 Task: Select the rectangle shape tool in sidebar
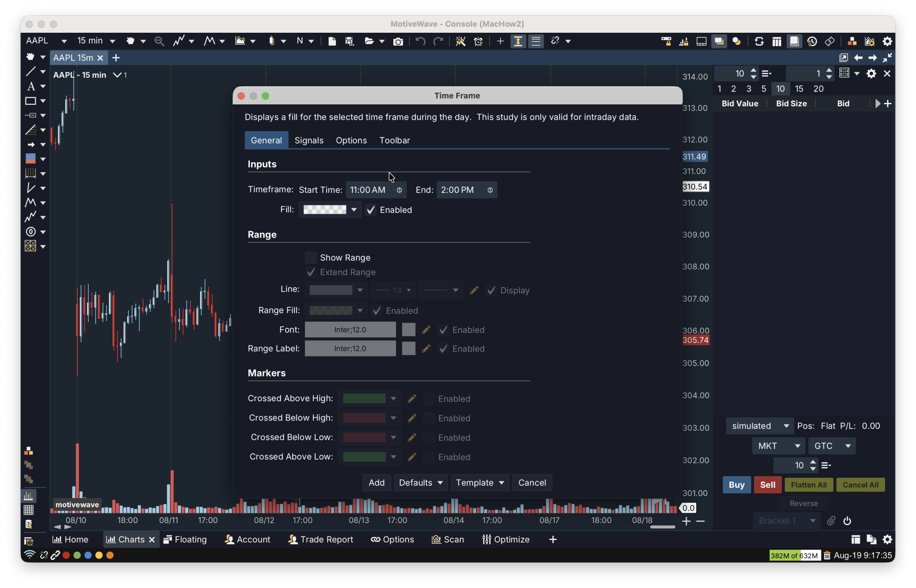(30, 101)
